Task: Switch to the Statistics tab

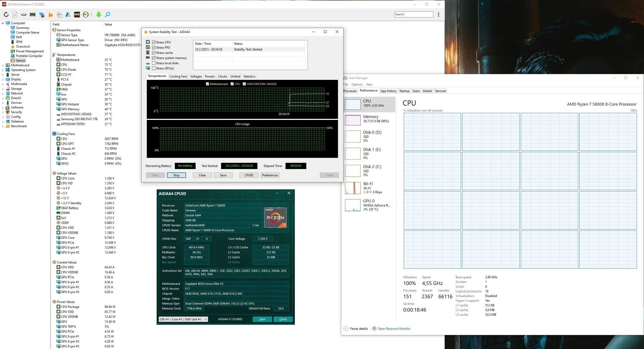Action: (249, 76)
